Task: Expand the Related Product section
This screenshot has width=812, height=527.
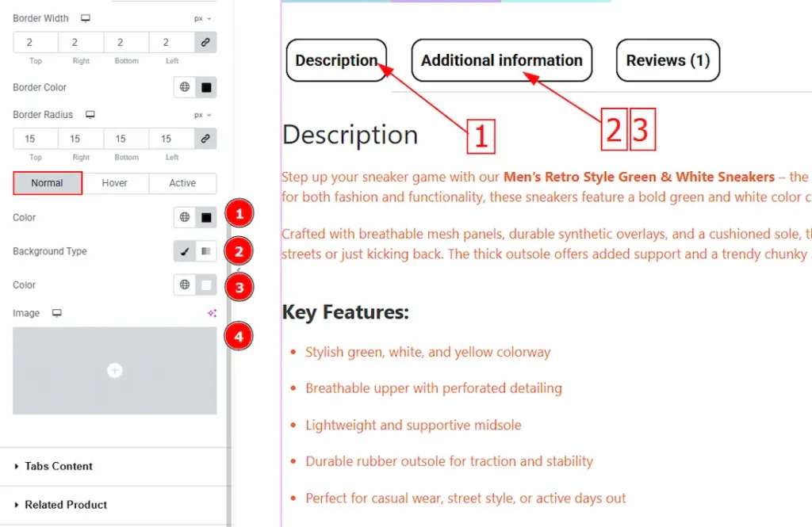Action: [x=66, y=504]
